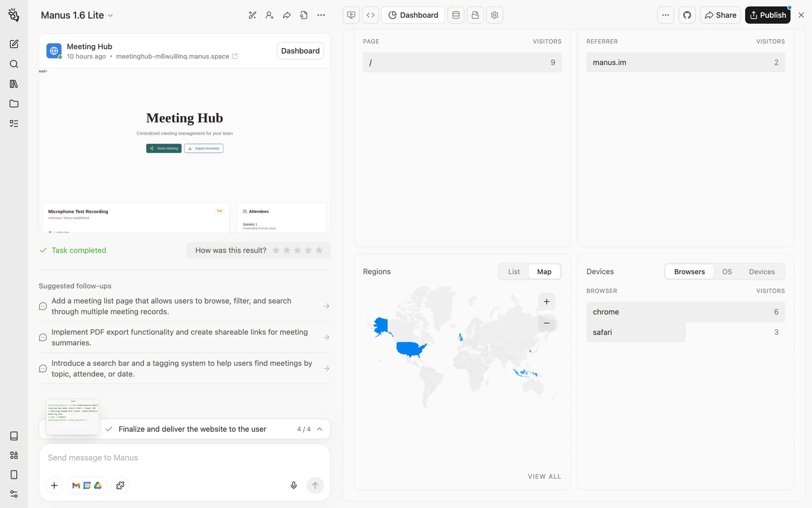Click VIEW ALL under Regions map
Image resolution: width=812 pixels, height=508 pixels.
click(544, 476)
